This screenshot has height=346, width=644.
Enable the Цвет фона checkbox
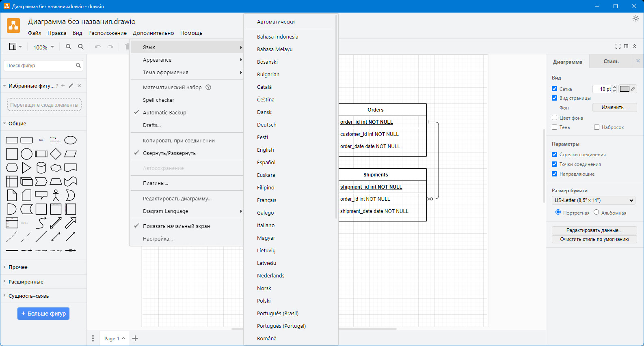pos(554,118)
